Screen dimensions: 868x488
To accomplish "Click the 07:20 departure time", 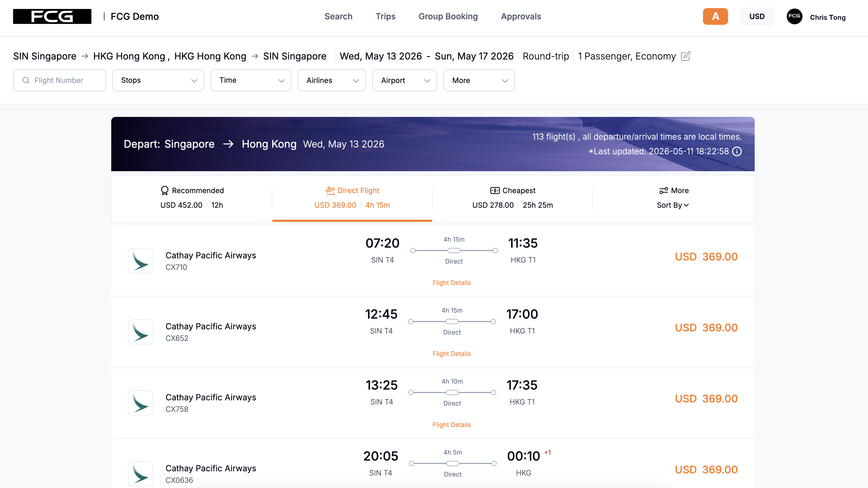I will tap(383, 243).
